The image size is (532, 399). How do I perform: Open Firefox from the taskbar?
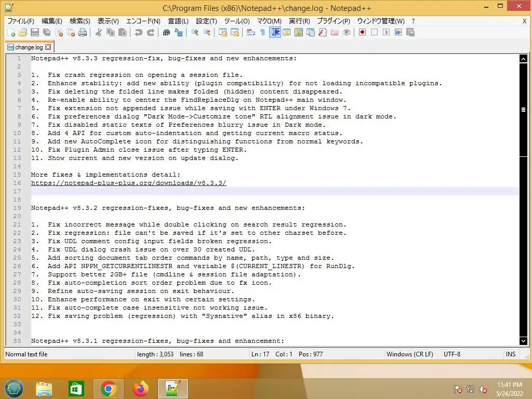coord(140,389)
